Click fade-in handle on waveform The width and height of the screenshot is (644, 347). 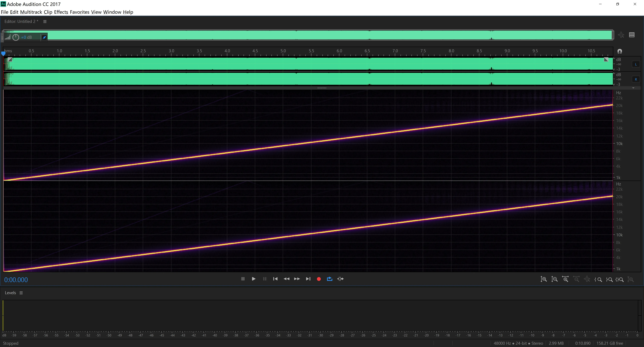click(x=10, y=59)
